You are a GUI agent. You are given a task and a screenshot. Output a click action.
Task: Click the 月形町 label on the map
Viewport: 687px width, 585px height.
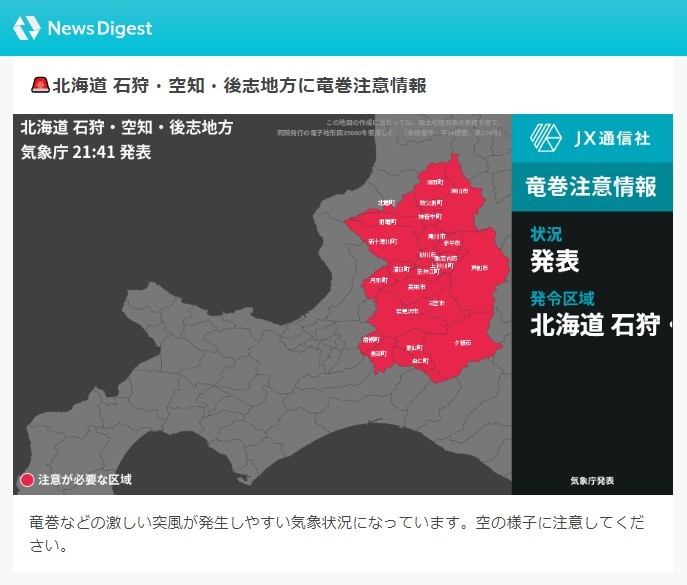click(x=379, y=280)
